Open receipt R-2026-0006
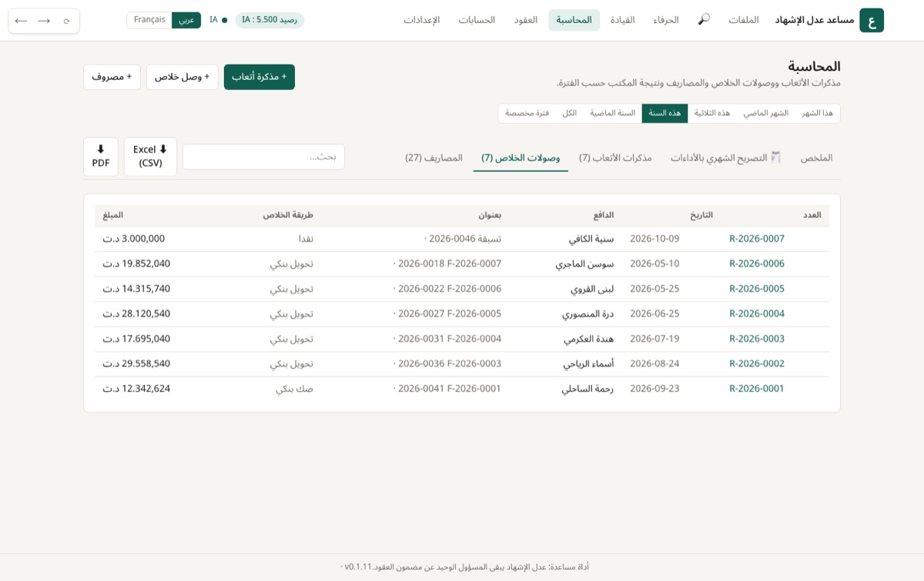 (x=757, y=263)
